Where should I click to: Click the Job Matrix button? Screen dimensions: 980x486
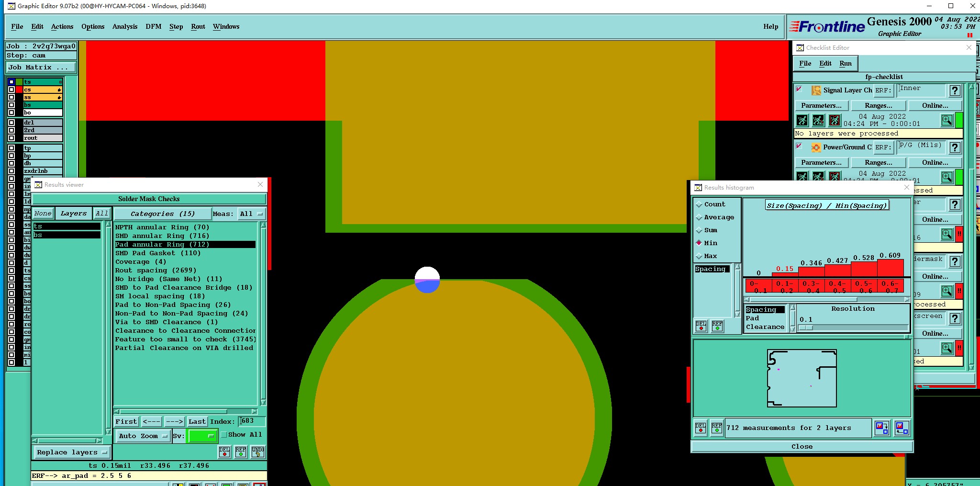pos(41,68)
